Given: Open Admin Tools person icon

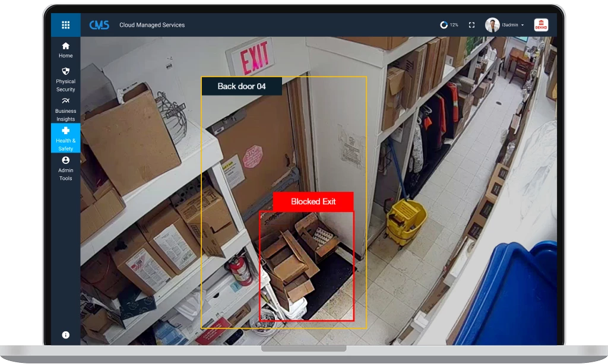Looking at the screenshot, I should pos(65,161).
